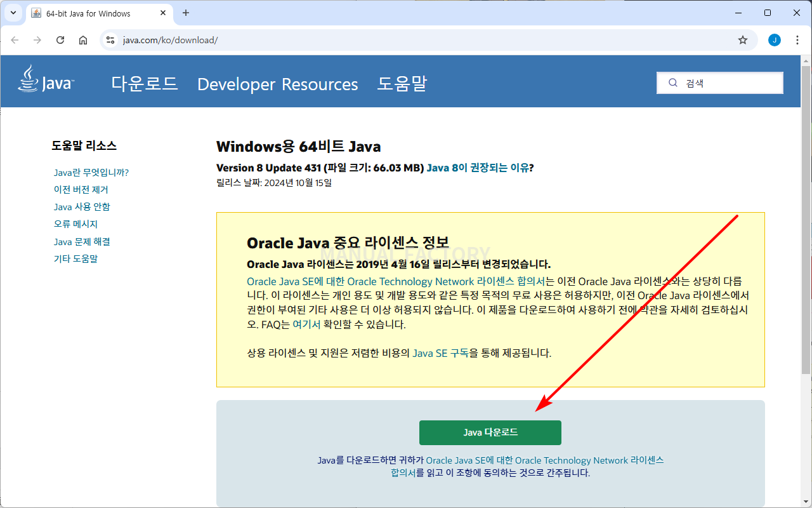
Task: Open site information icon in address bar
Action: pos(110,40)
